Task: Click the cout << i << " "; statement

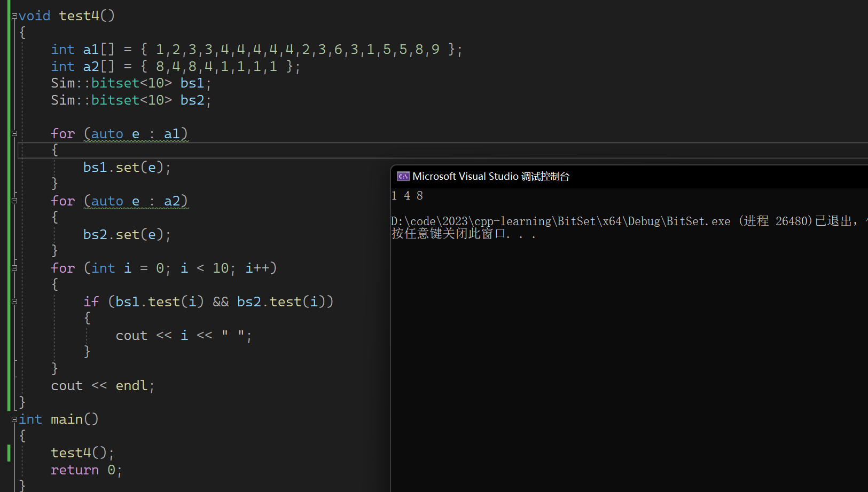Action: 184,336
